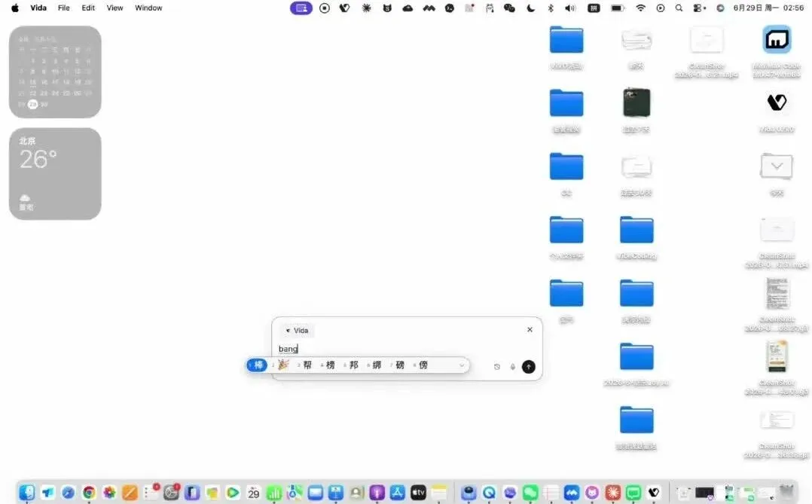Select candidate character 帮
This screenshot has height=504, width=812.
pyautogui.click(x=307, y=365)
